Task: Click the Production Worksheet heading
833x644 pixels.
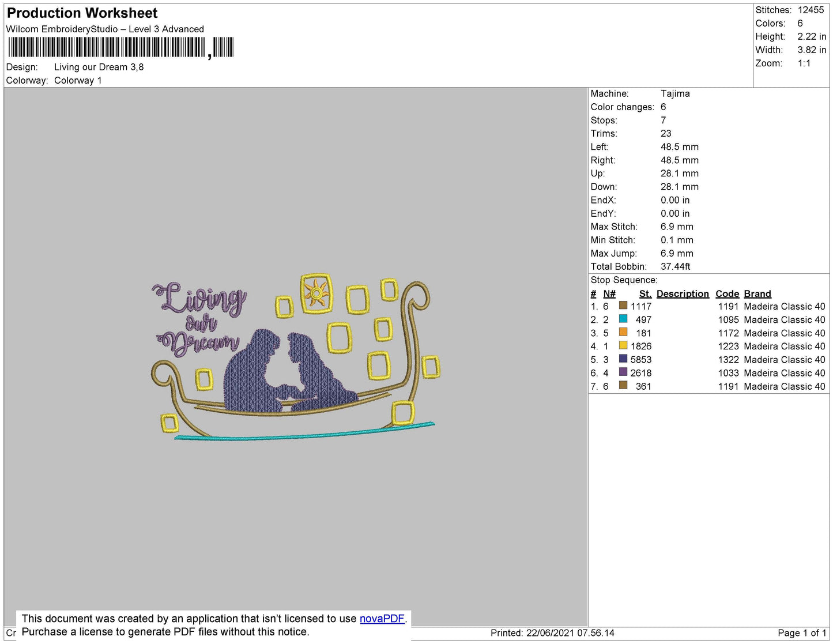Action: [82, 13]
